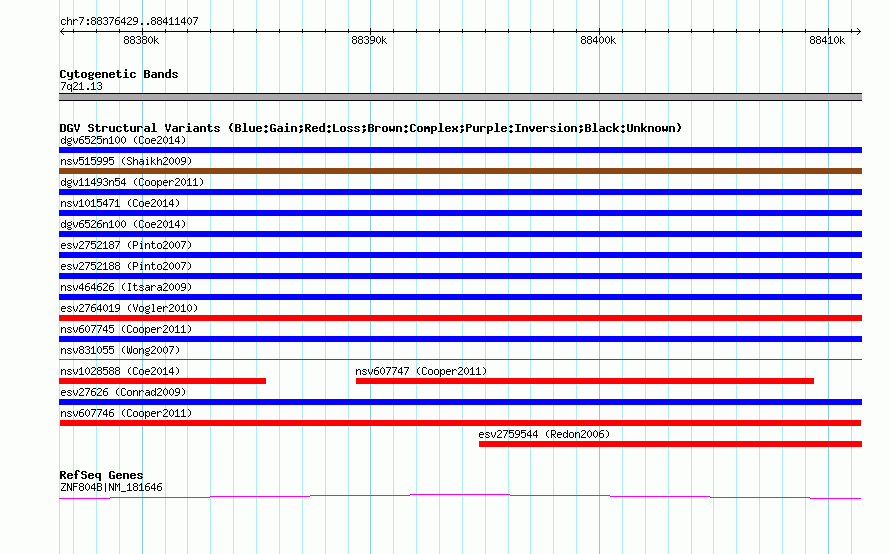890x554 pixels.
Task: Open the nsv1015471 (Coe2014) gain bar
Action: pyautogui.click(x=460, y=213)
